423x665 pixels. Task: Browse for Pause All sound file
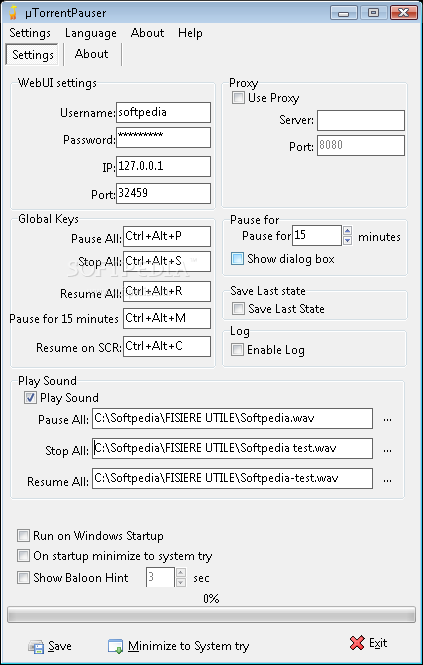coord(387,419)
